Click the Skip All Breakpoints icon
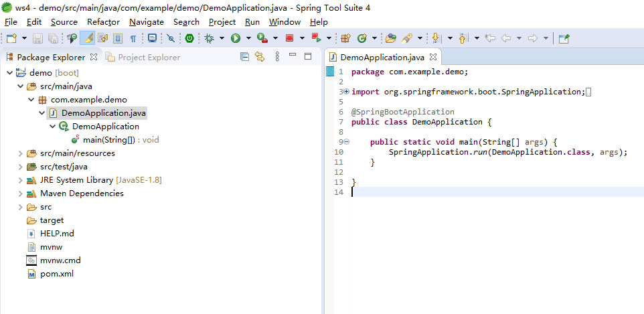The width and height of the screenshot is (644, 314). [72, 39]
